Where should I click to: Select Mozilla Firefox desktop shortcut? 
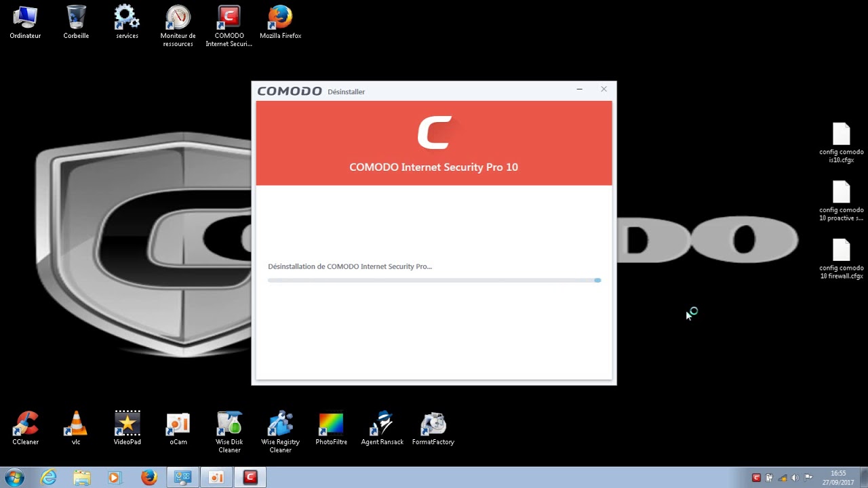pos(280,22)
